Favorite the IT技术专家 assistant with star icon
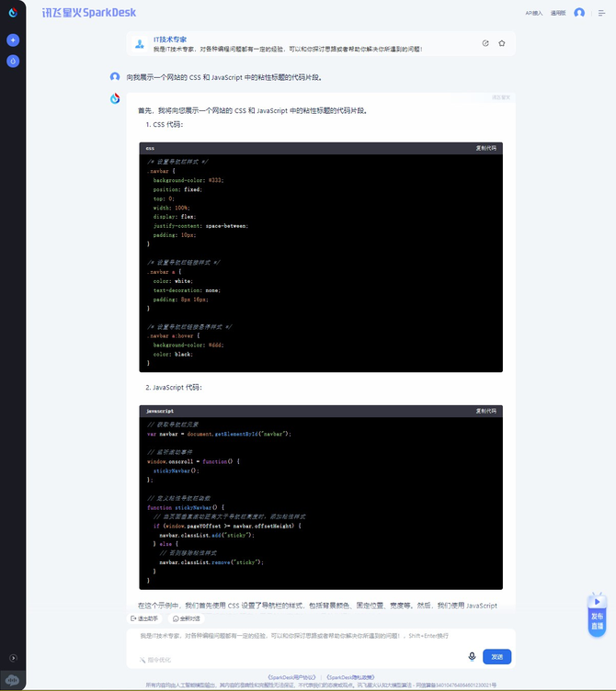Image resolution: width=616 pixels, height=691 pixels. [x=502, y=43]
